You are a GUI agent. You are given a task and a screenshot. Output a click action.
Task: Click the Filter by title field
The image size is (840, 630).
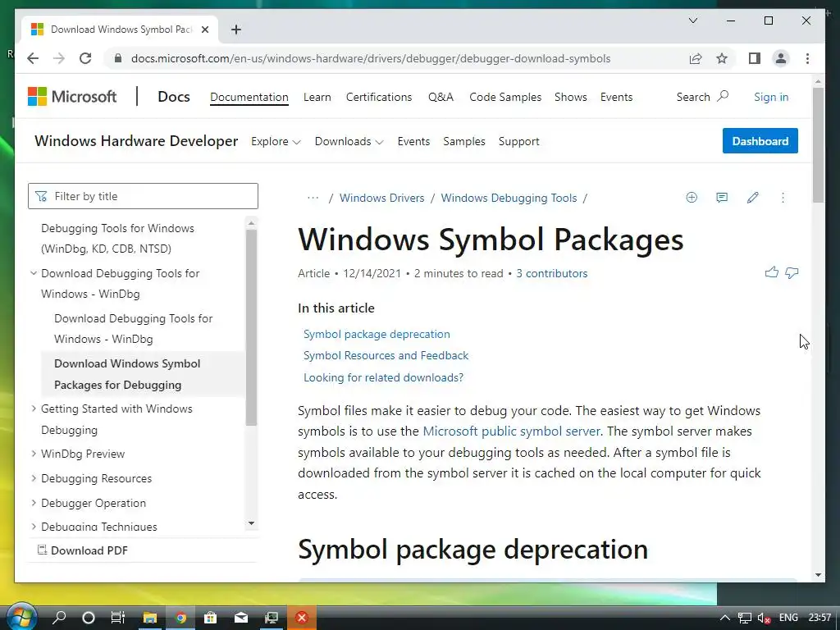(x=143, y=196)
